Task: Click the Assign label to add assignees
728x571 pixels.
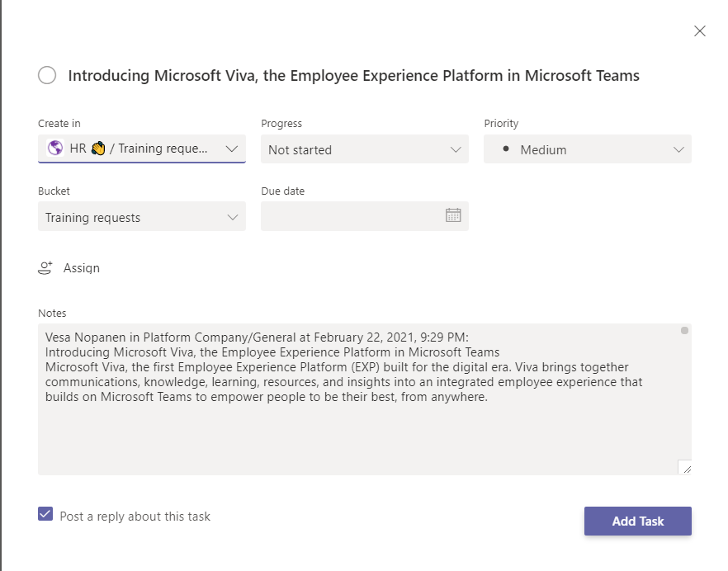Action: 82,268
